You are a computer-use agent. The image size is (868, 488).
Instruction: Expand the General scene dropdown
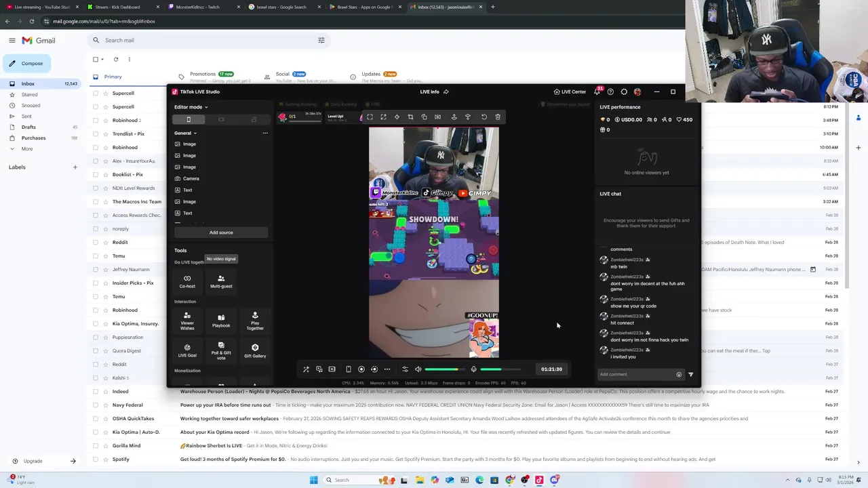coord(185,133)
